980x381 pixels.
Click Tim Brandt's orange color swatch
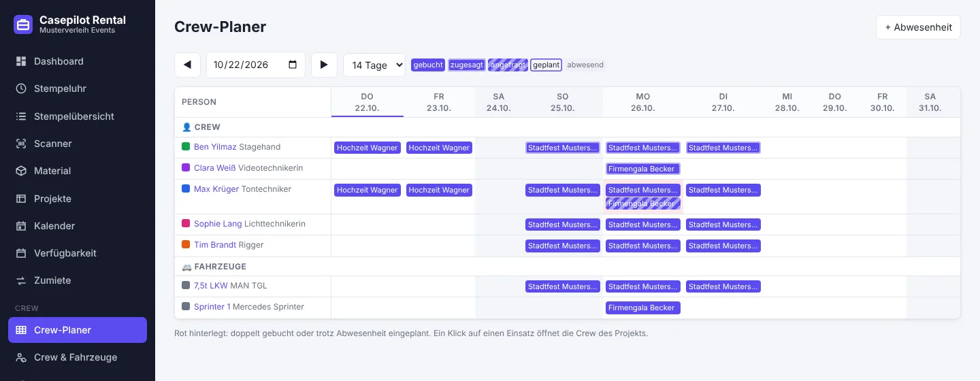(x=186, y=245)
